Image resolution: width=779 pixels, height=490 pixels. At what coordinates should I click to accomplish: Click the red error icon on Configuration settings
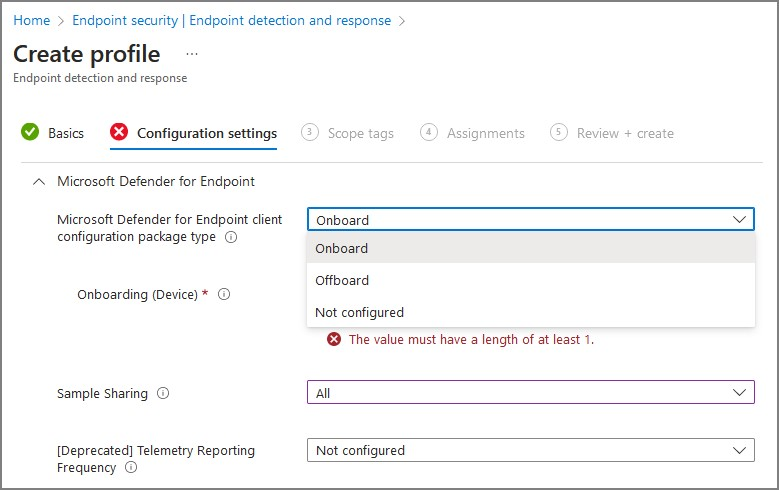tap(119, 132)
